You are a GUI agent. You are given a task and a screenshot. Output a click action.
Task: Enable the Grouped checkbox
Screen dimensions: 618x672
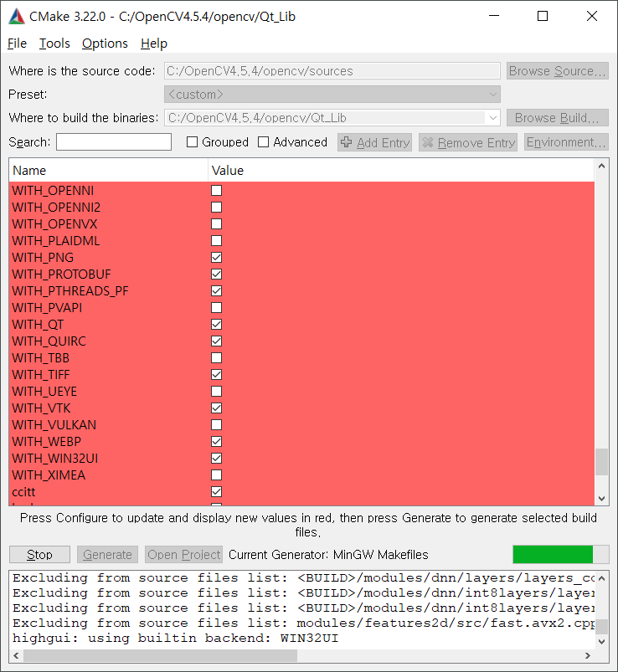(x=192, y=142)
